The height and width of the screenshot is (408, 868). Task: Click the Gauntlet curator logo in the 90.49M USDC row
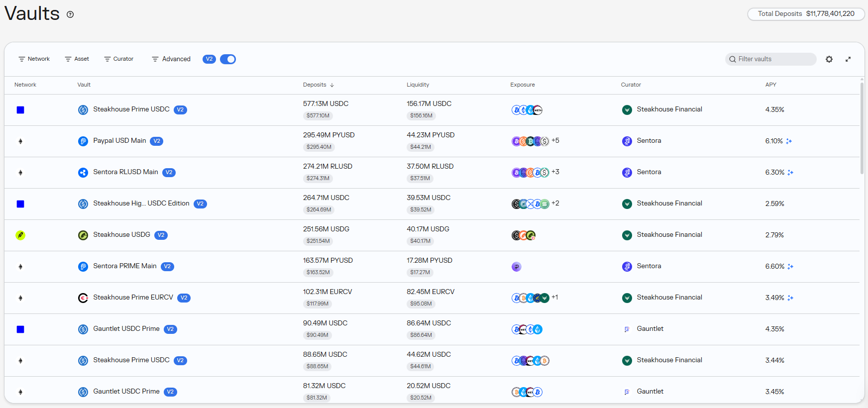coord(627,329)
